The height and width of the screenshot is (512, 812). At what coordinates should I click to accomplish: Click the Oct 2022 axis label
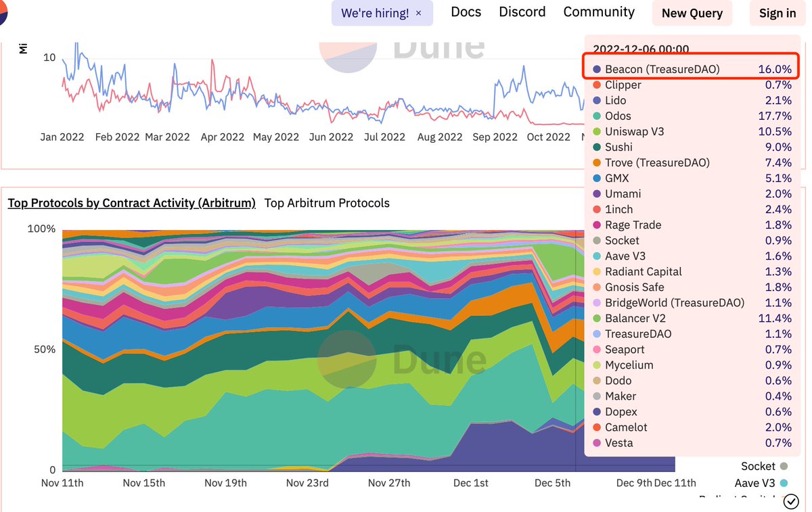click(x=548, y=137)
